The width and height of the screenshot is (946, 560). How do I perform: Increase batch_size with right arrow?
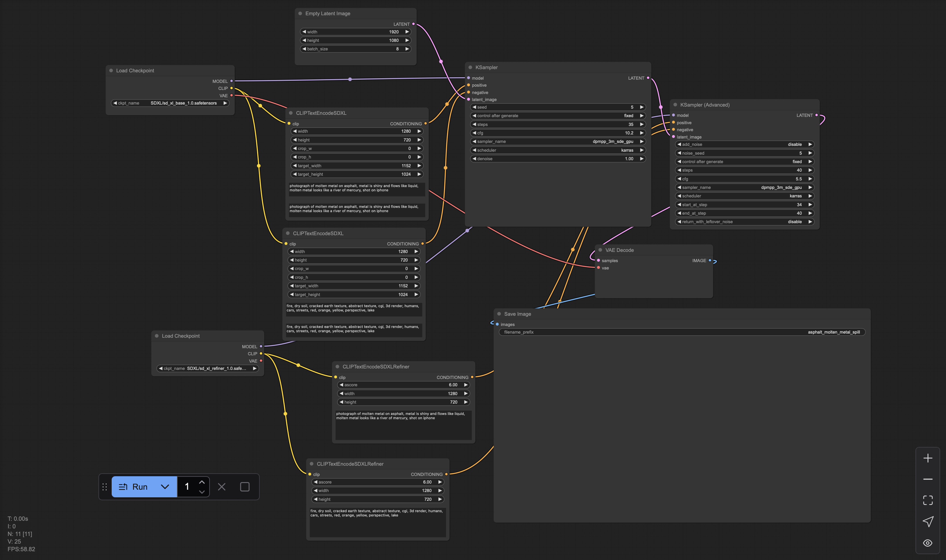407,49
